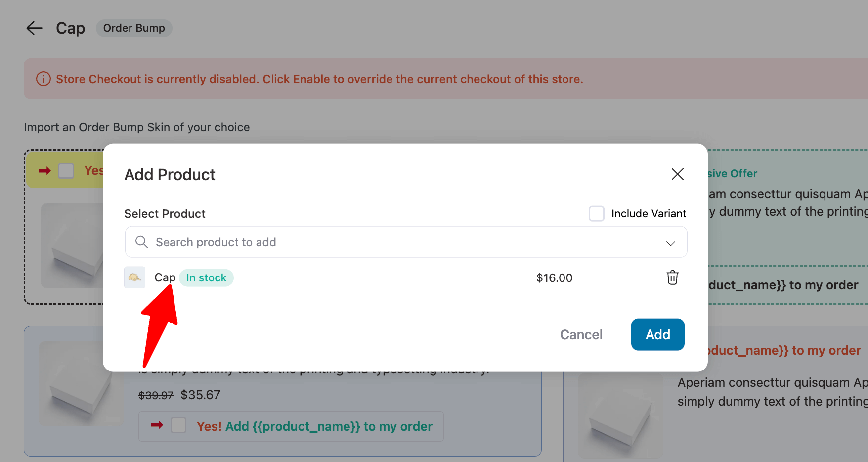Click the Order Bump badge
The image size is (868, 462).
(x=134, y=28)
